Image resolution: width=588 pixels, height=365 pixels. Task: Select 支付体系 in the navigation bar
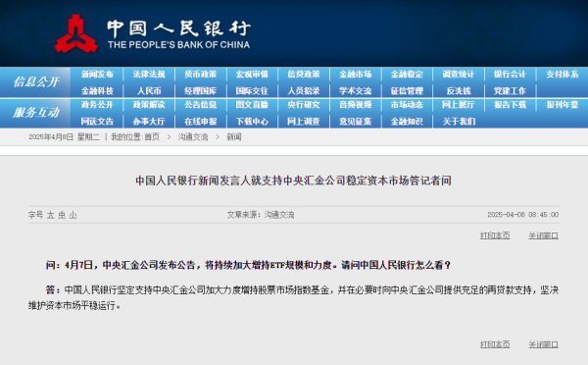563,75
